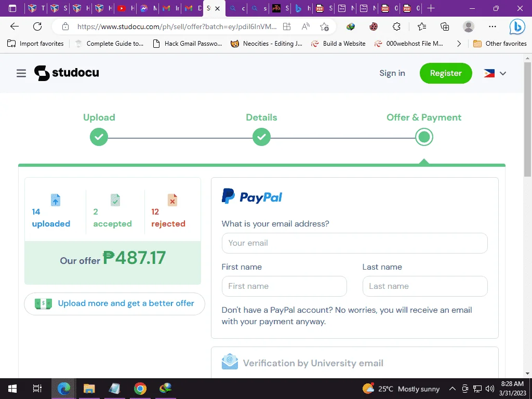Click the Upload step checkmark circle
Viewport: 532px width, 399px height.
point(99,137)
